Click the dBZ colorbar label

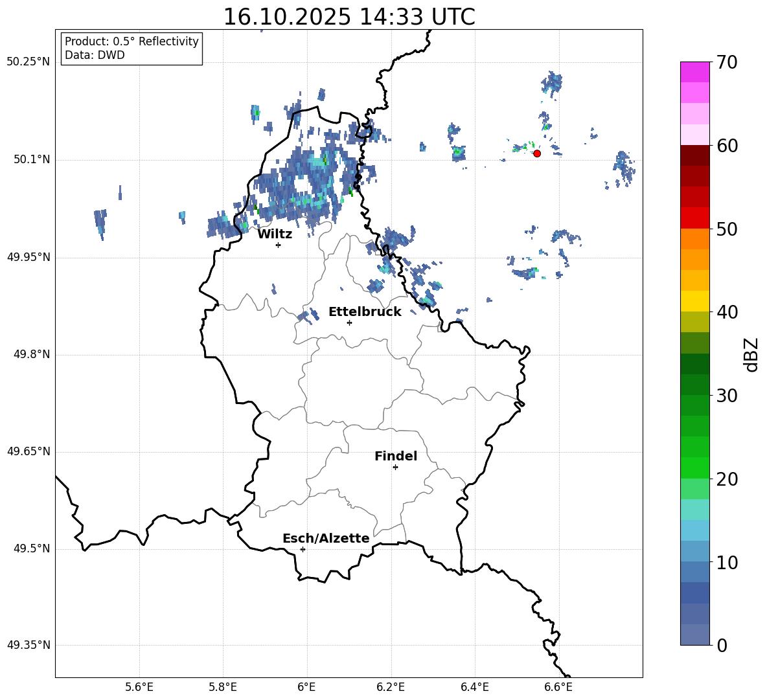pos(751,354)
